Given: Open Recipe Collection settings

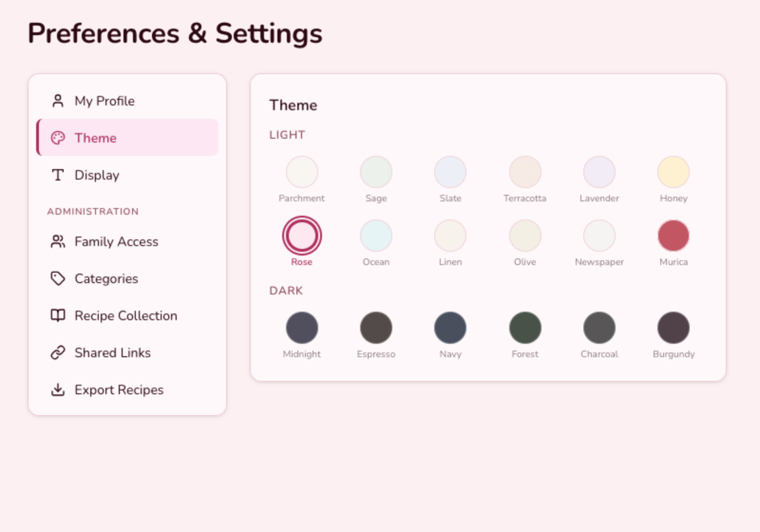Looking at the screenshot, I should 127,315.
